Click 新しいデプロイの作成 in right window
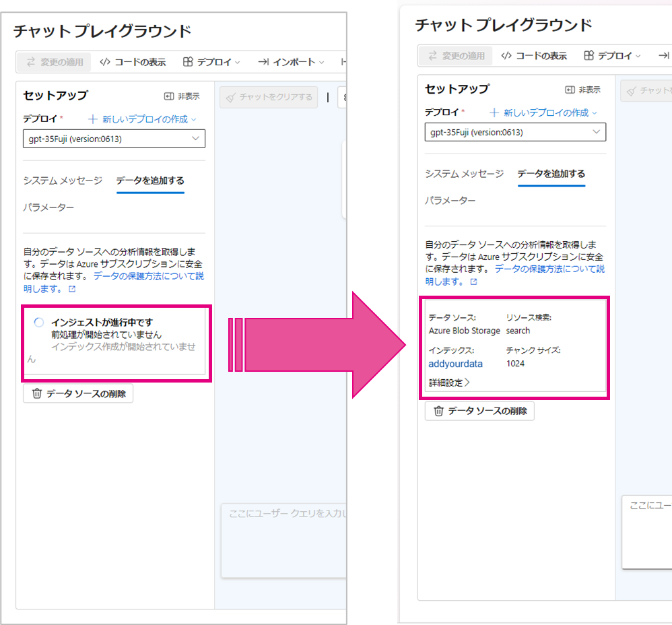The image size is (672, 625). pyautogui.click(x=543, y=112)
